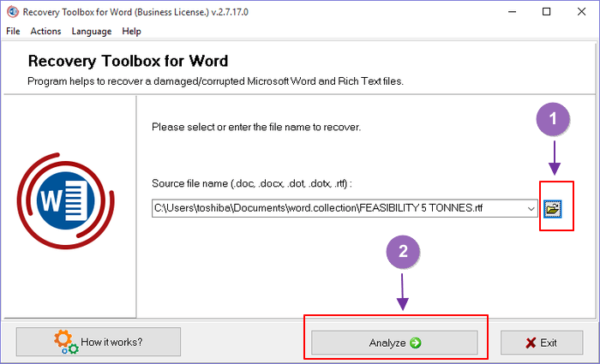Viewport: 600px width, 364px height.
Task: Click the open-folder browse icon
Action: coord(553,209)
